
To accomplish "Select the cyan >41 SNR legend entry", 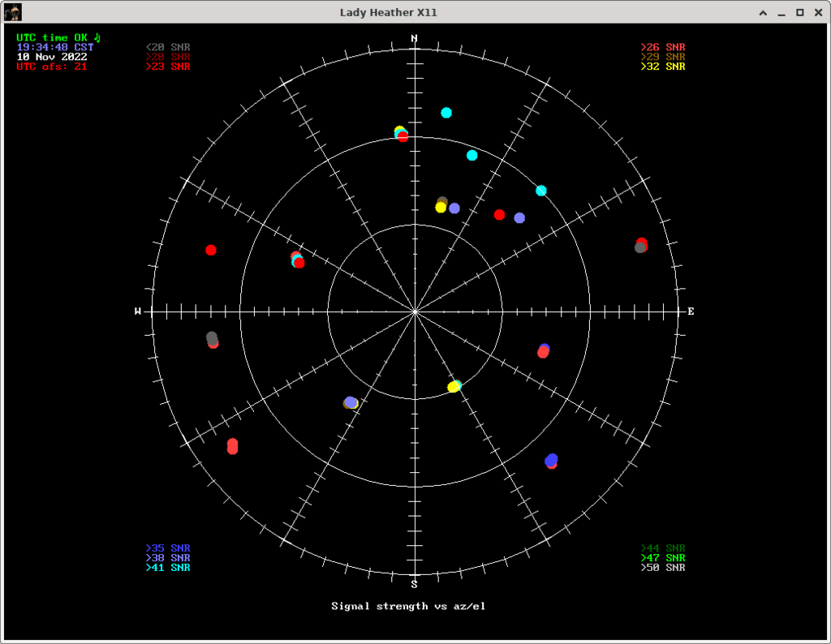I will [x=168, y=568].
